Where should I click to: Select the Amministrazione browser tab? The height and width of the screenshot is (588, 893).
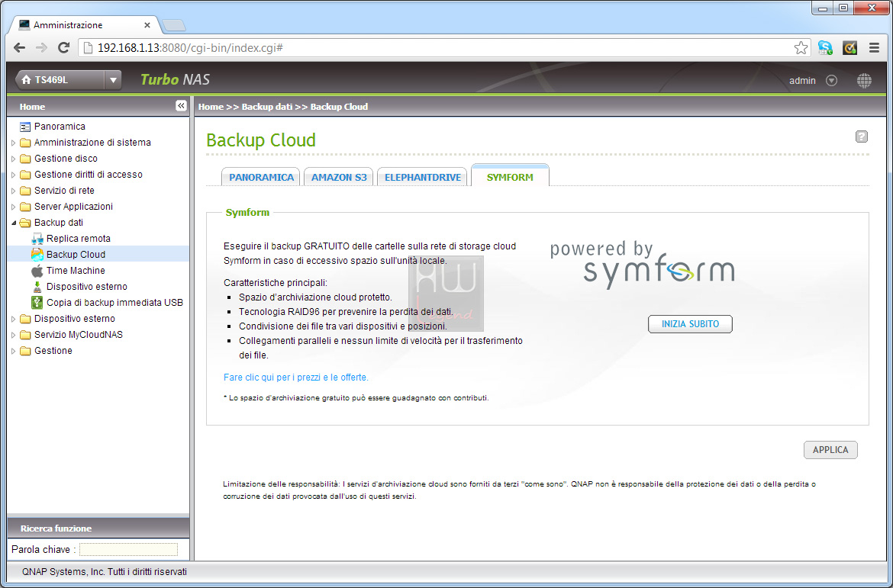point(84,25)
